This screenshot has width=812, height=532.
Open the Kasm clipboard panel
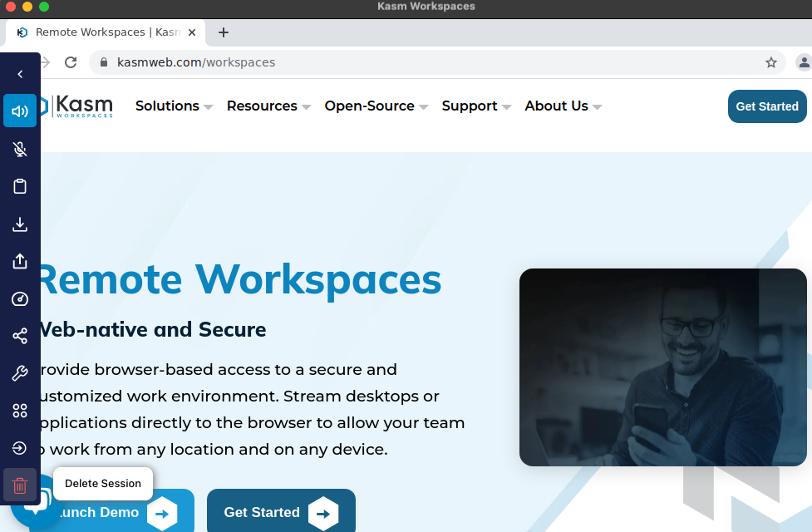click(20, 186)
